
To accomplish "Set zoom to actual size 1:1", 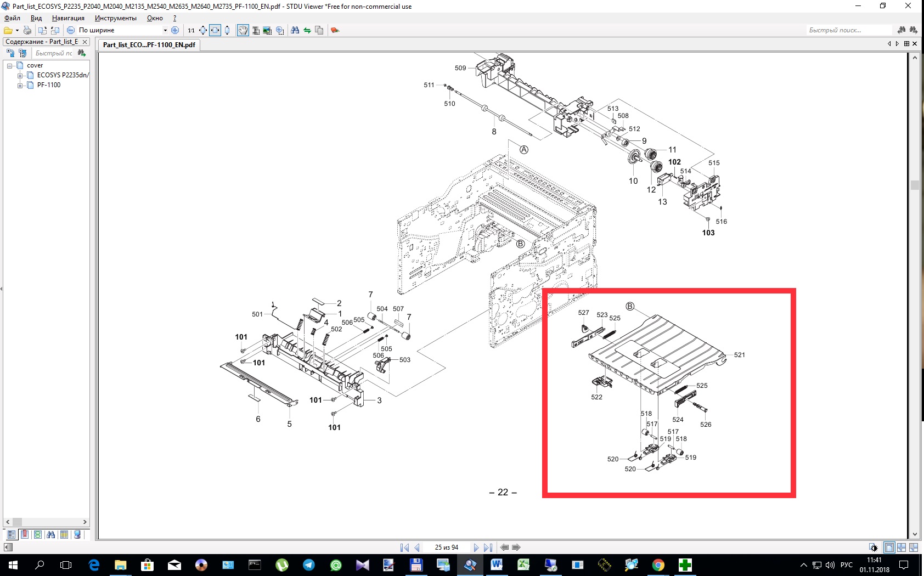I will pos(191,30).
